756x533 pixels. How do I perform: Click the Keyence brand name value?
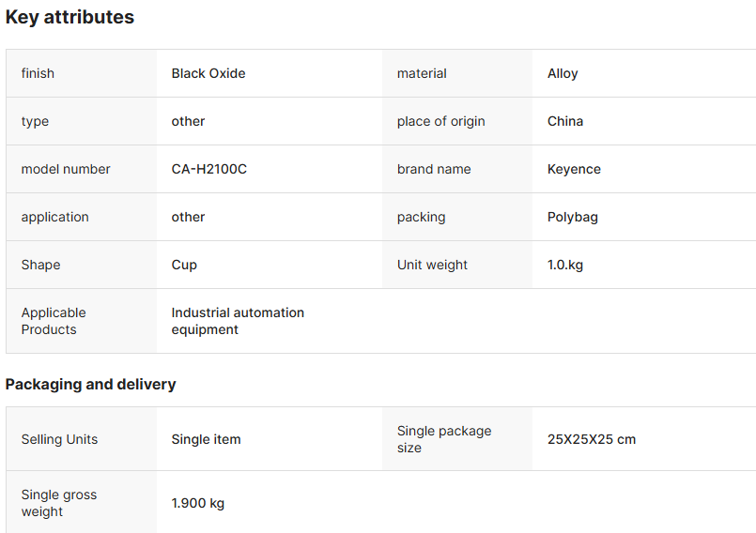[x=574, y=169]
